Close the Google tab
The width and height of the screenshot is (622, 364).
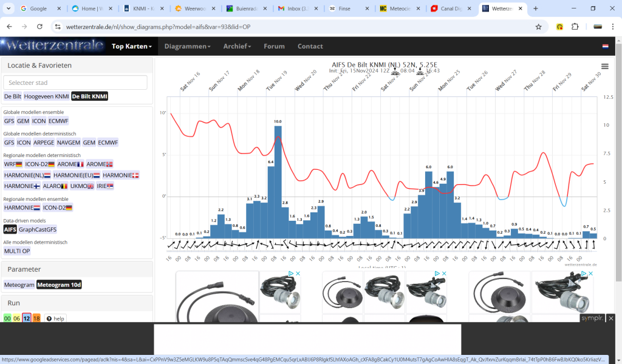tap(59, 8)
